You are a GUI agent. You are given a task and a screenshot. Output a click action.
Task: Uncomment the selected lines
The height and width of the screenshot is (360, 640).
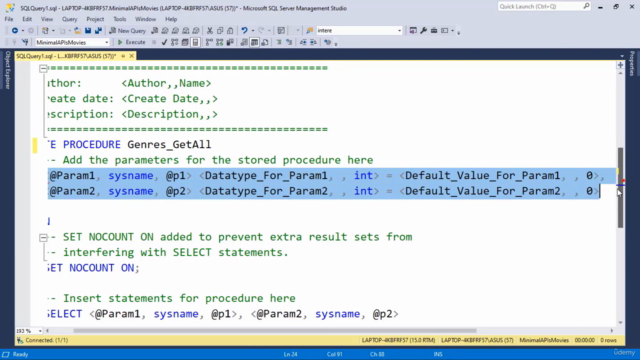(x=289, y=42)
